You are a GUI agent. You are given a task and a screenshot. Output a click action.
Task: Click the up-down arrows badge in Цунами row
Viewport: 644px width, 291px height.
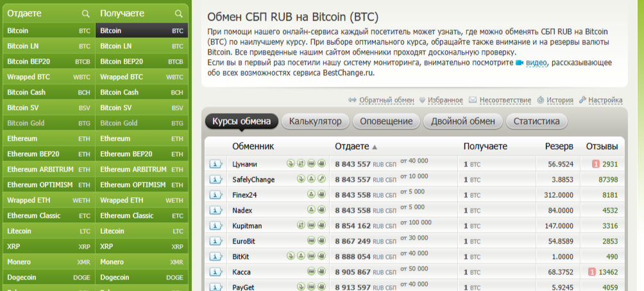(x=301, y=163)
